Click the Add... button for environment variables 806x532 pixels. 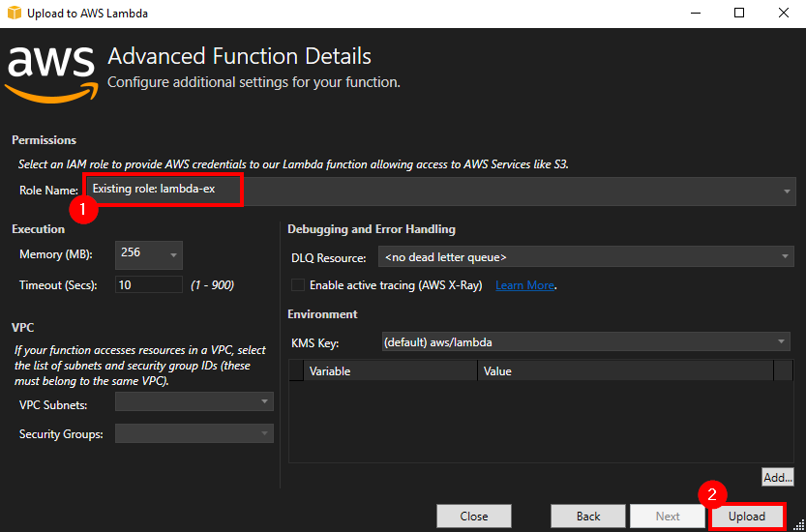coord(778,477)
